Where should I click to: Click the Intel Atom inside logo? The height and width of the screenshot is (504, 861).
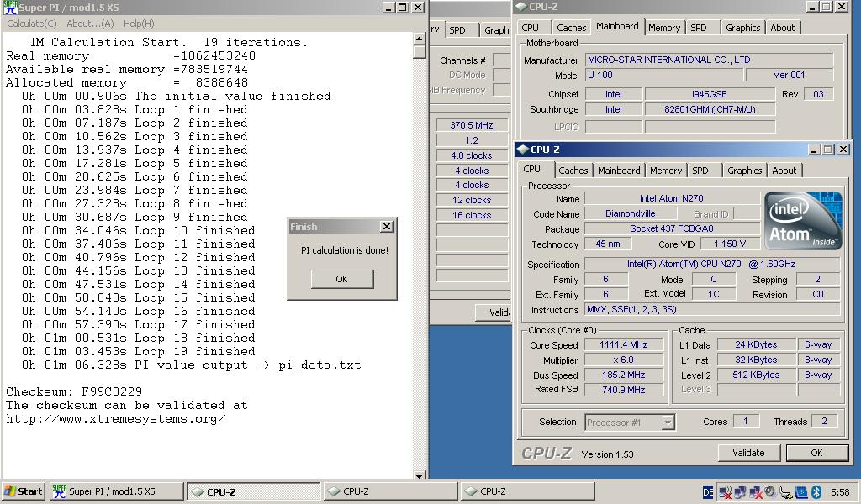803,220
